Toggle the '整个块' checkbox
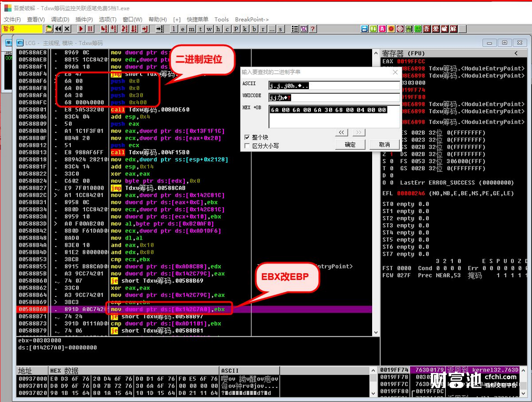532x402 pixels. point(247,137)
